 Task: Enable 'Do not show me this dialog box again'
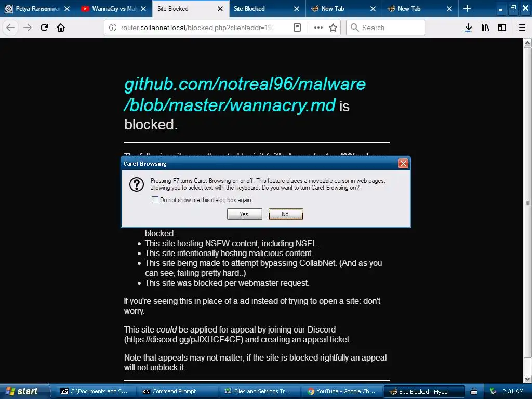tap(155, 200)
